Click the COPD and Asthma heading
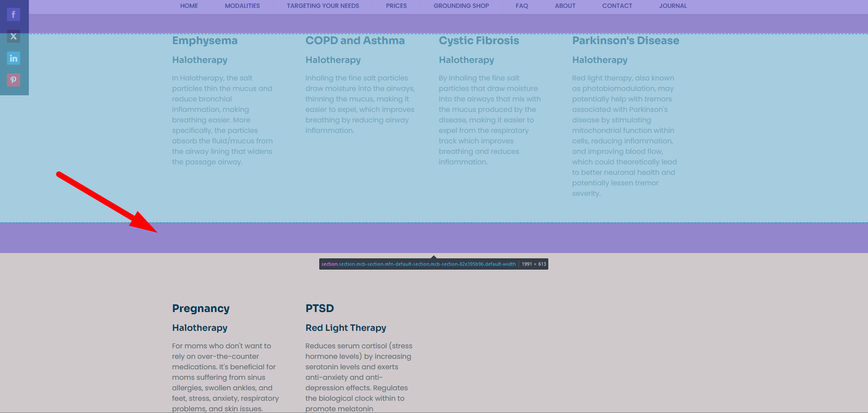The height and width of the screenshot is (413, 868). (x=355, y=41)
